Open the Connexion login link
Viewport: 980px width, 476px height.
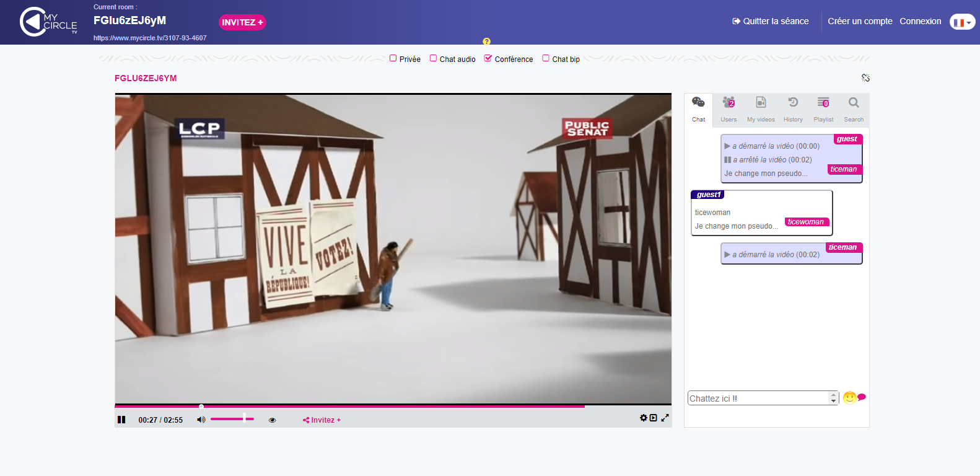point(920,21)
